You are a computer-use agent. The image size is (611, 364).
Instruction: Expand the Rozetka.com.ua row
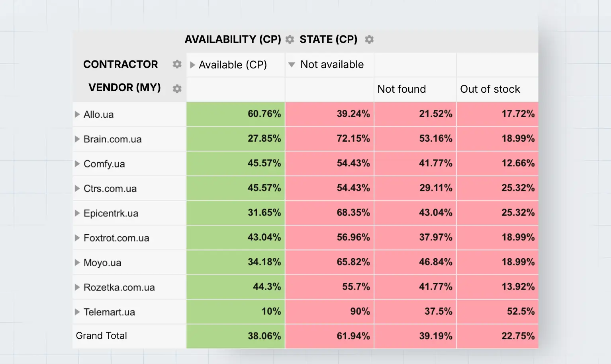(76, 287)
